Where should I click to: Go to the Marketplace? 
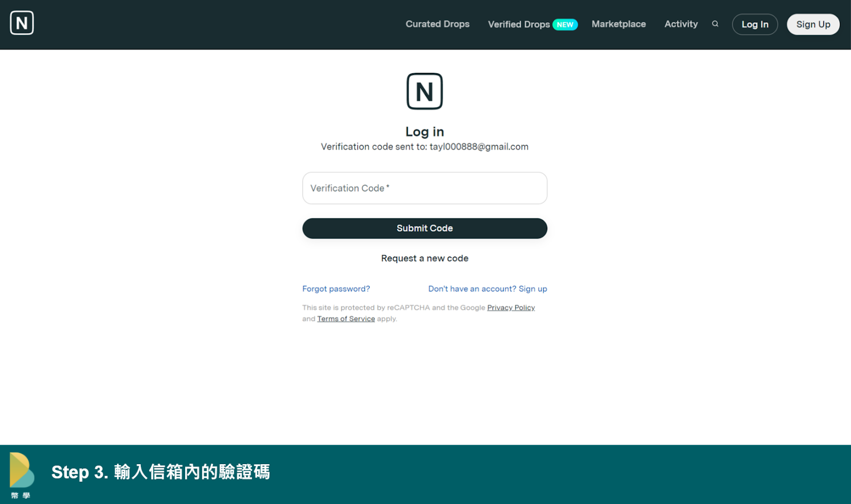(x=619, y=24)
